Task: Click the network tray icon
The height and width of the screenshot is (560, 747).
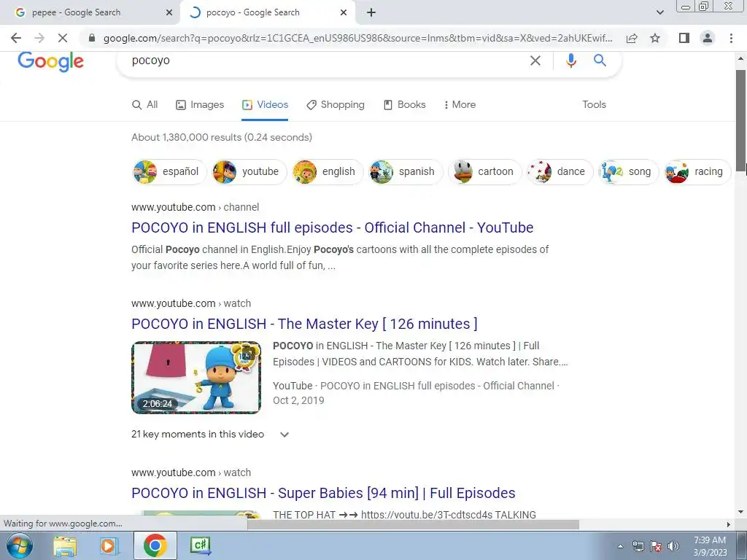Action: 638,546
